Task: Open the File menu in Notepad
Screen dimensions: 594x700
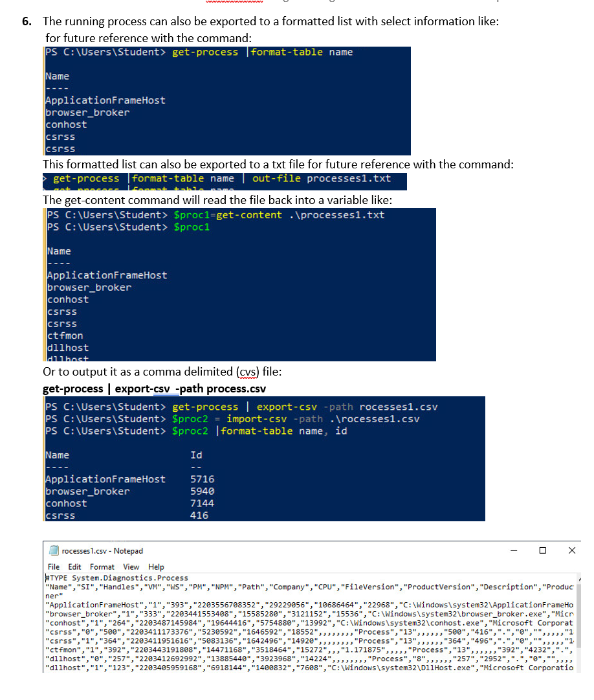Action: 54,567
